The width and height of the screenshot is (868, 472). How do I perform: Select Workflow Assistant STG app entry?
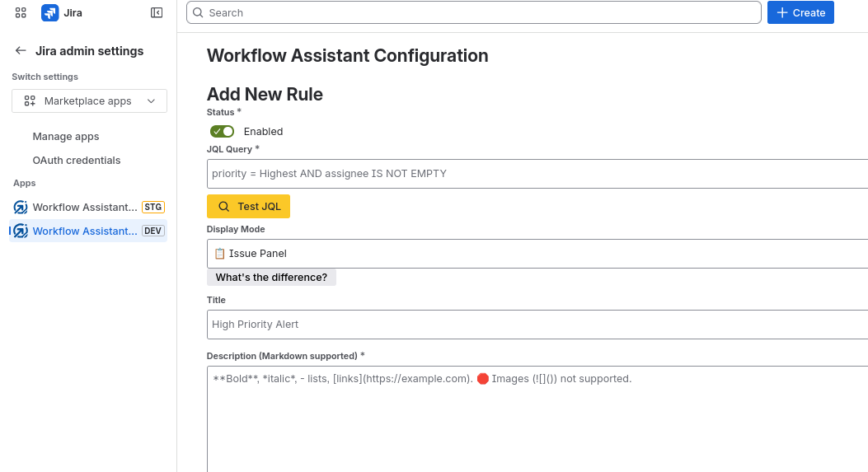[x=88, y=207]
